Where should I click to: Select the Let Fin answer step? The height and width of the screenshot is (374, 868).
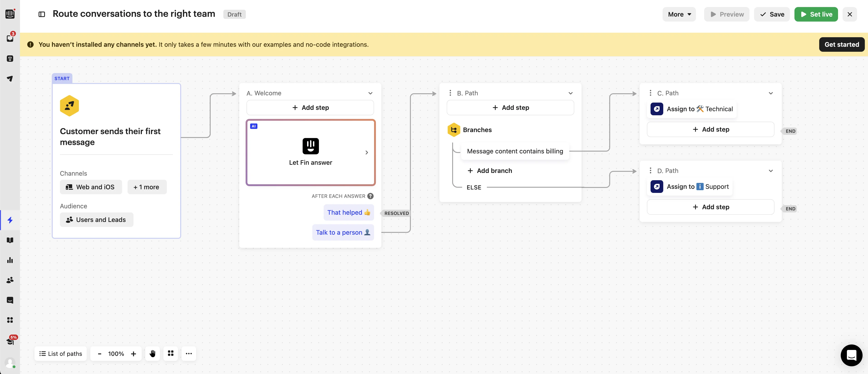pos(310,152)
